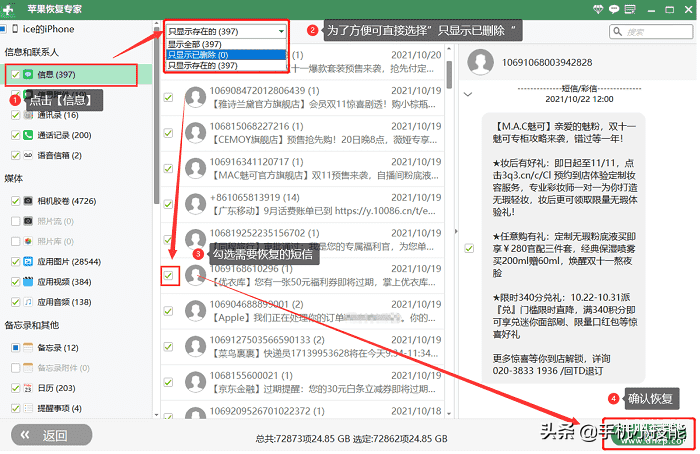
Task: Select 语音信箱 (2) in sidebar
Action: (59, 155)
